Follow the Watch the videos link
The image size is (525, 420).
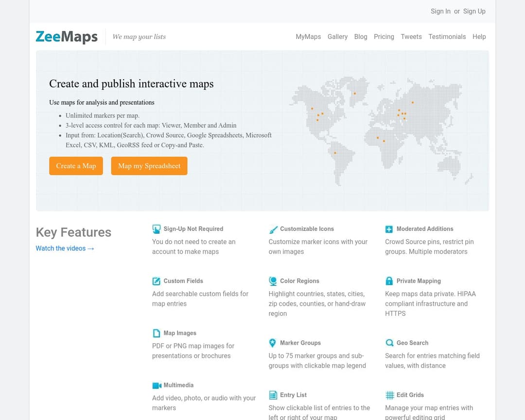tap(65, 248)
